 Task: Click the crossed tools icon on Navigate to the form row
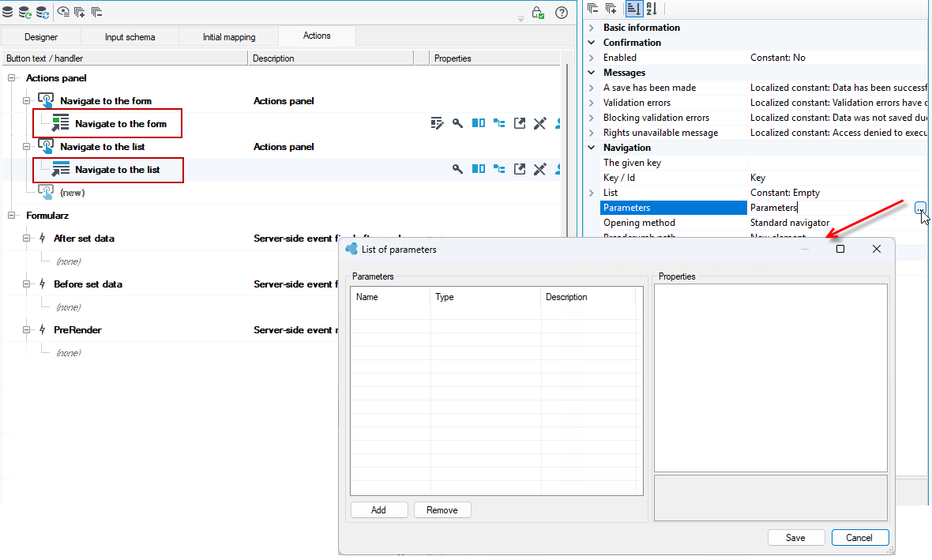click(539, 123)
